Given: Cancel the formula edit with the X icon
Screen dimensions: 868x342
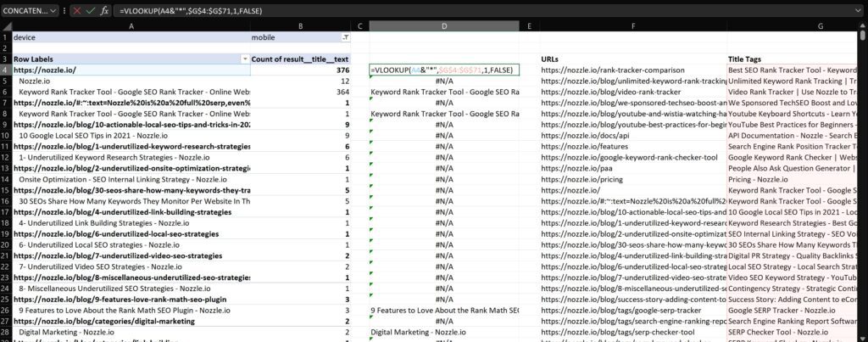Looking at the screenshot, I should tap(77, 10).
